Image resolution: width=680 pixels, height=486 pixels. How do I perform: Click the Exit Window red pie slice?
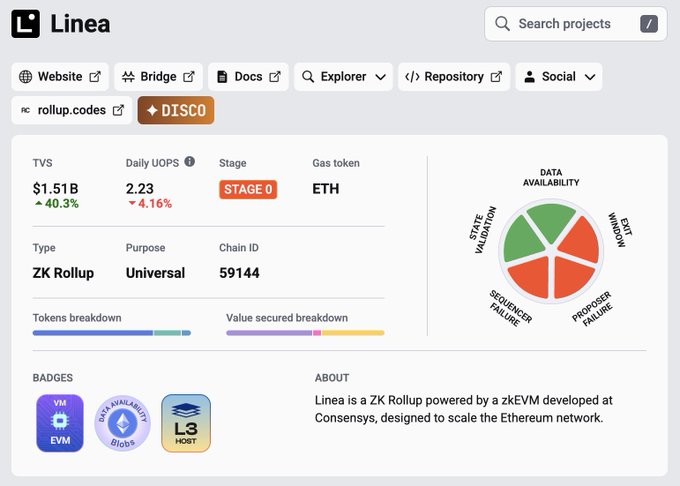[581, 241]
